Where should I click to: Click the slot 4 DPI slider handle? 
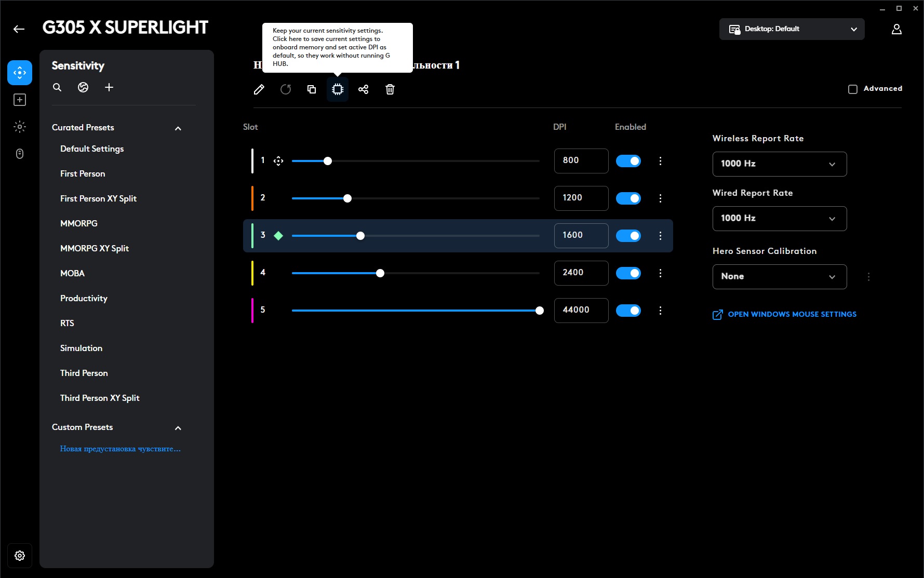(x=380, y=273)
